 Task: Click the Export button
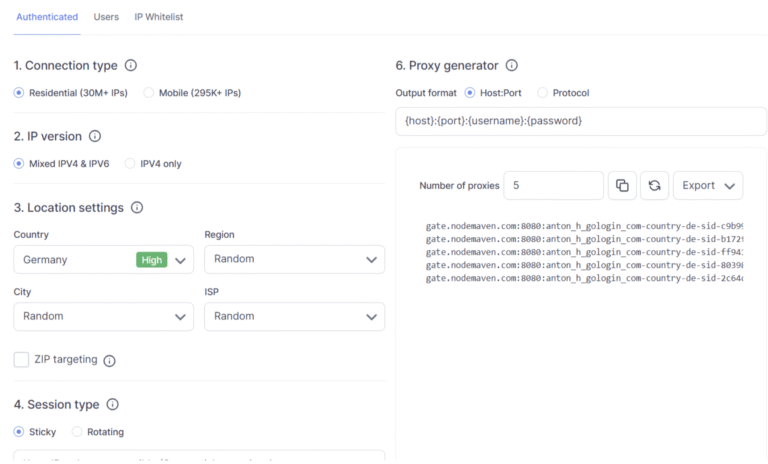pyautogui.click(x=707, y=185)
